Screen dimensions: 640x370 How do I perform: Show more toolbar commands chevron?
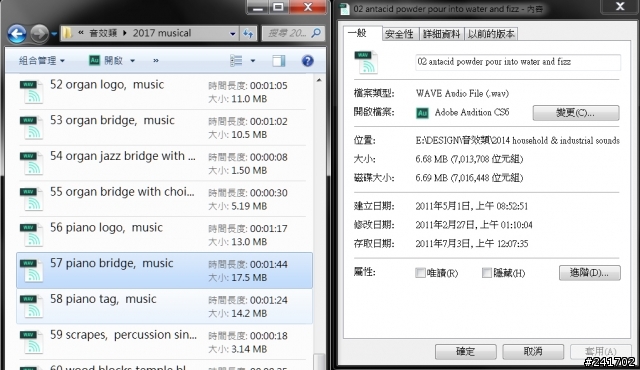tap(156, 61)
